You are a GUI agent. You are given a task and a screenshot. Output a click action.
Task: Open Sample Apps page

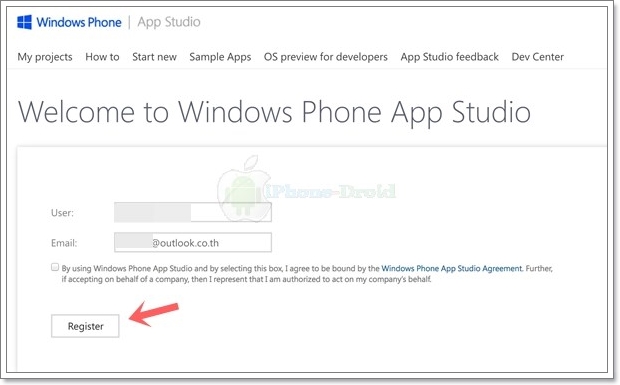(220, 57)
